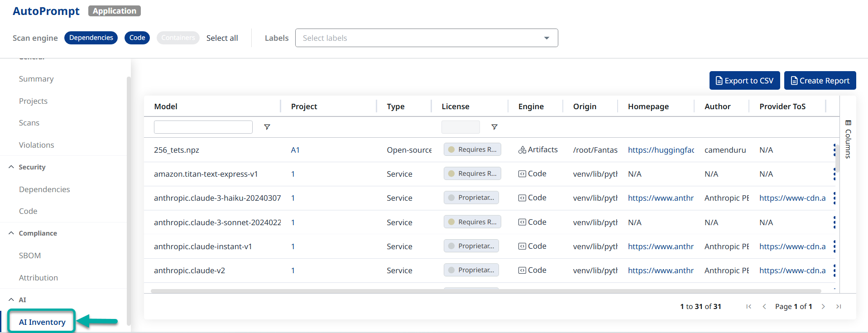Click Proprietar... license badge for claude-3-haiku
Screen dimensions: 868x333
pos(471,198)
